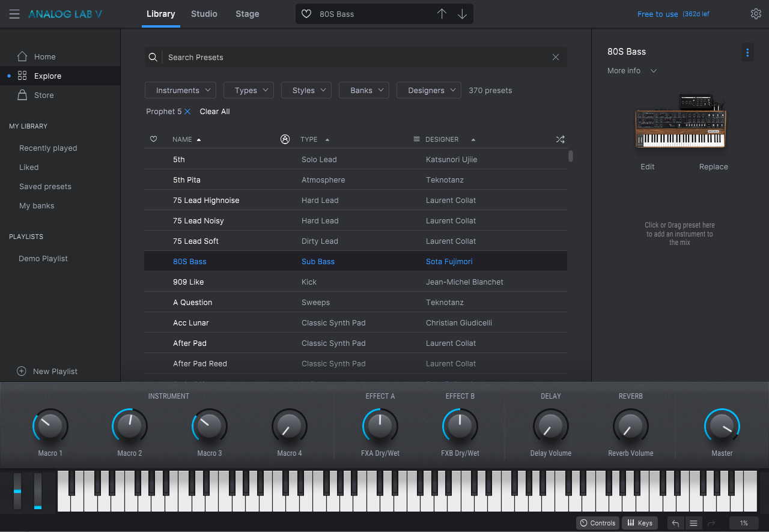This screenshot has width=769, height=532.
Task: Toggle the Controls panel button
Action: 598,523
